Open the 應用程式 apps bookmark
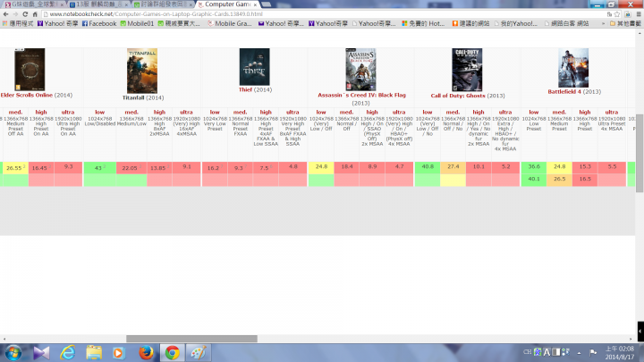Image resolution: width=644 pixels, height=362 pixels. coord(18,24)
